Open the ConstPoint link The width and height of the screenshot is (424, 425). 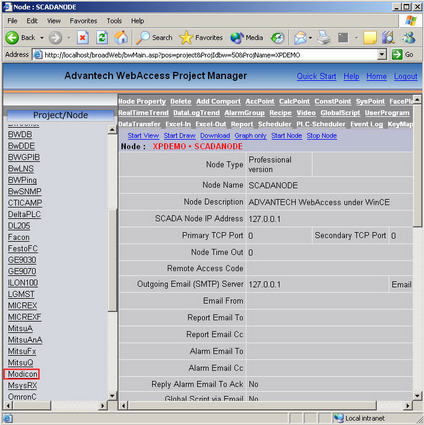pyautogui.click(x=333, y=101)
